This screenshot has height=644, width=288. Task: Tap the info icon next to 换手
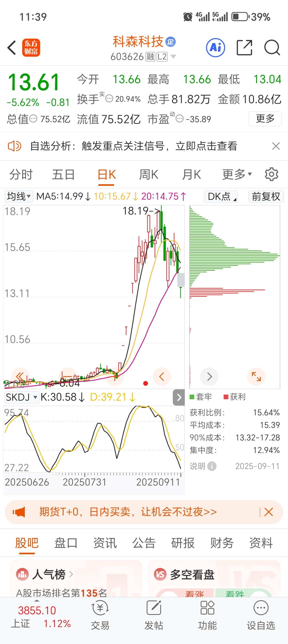(x=109, y=99)
